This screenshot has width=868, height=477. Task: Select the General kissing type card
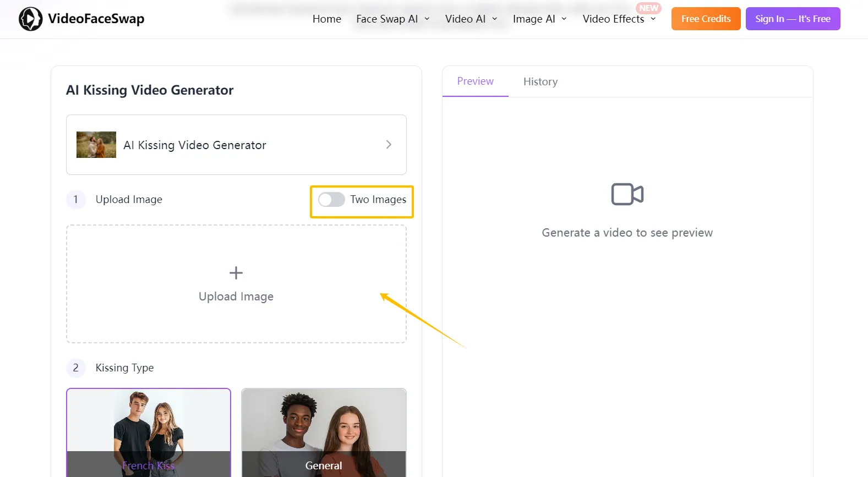tap(324, 432)
